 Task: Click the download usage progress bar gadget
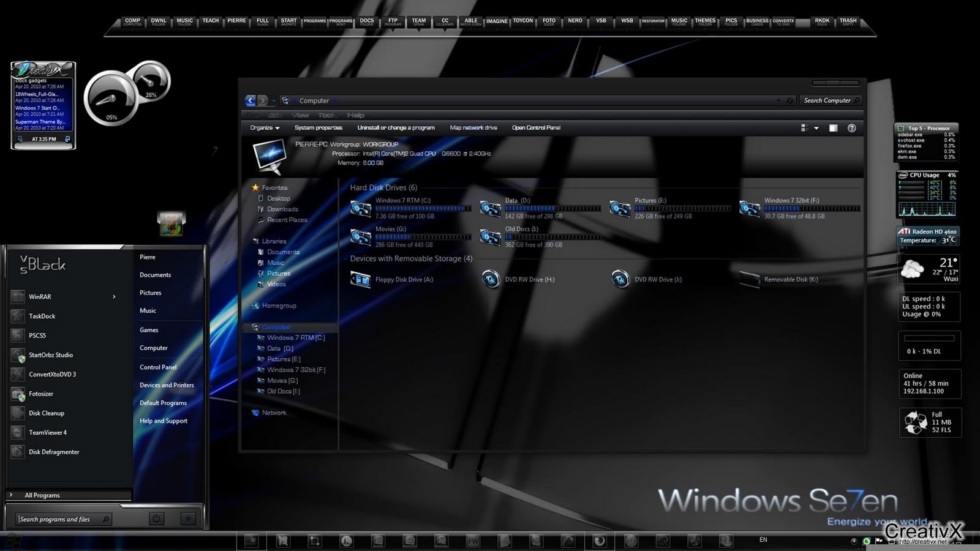929,338
